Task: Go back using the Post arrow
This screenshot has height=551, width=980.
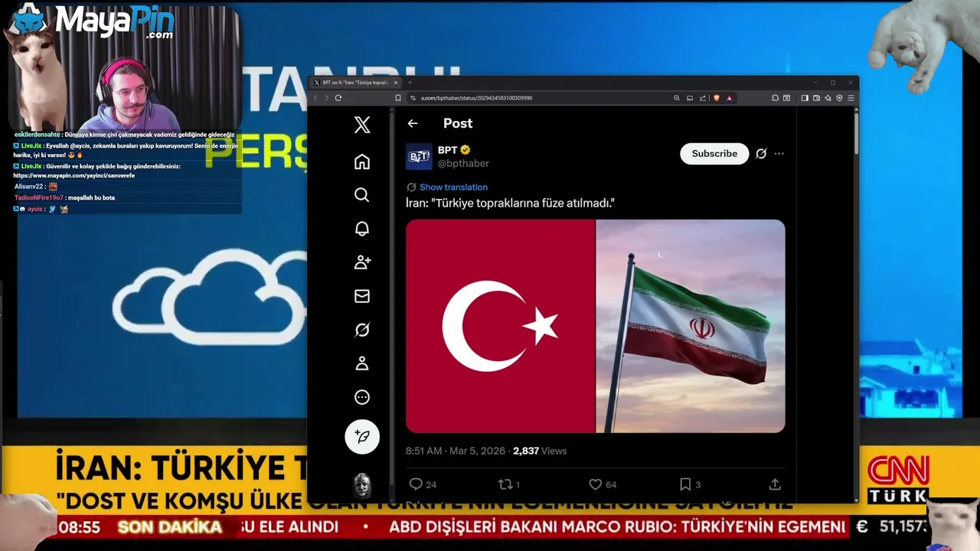Action: [413, 123]
